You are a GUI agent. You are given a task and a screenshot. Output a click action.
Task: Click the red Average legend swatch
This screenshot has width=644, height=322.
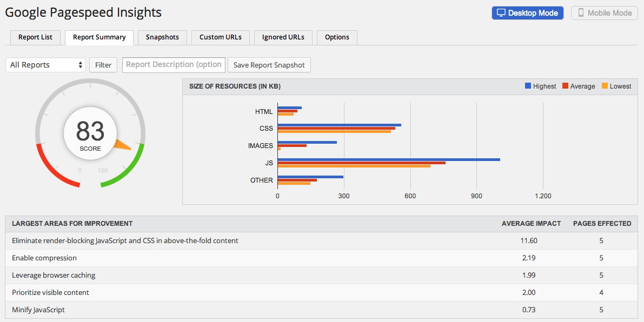coord(565,86)
